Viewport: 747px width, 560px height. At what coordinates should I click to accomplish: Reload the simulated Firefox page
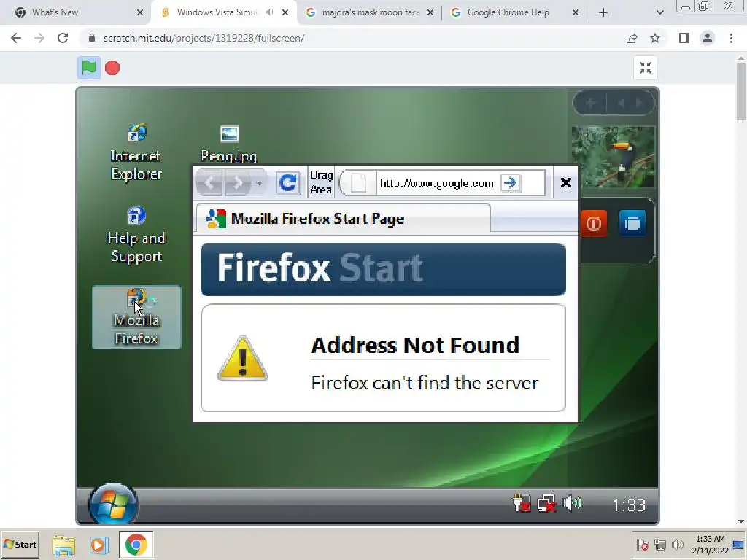coord(287,183)
